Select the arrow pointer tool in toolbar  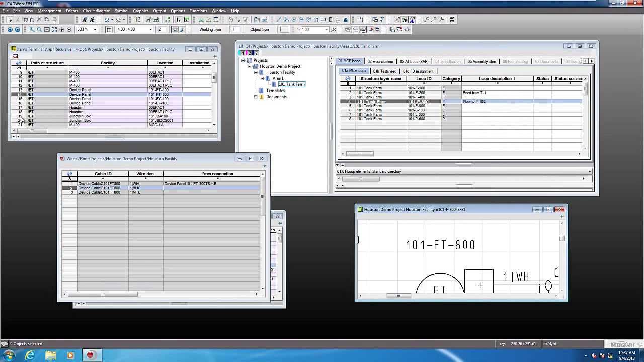tap(10, 20)
